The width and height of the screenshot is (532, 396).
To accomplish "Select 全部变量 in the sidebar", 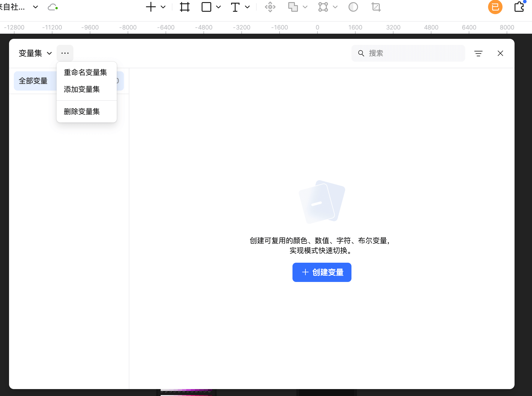I will (33, 81).
